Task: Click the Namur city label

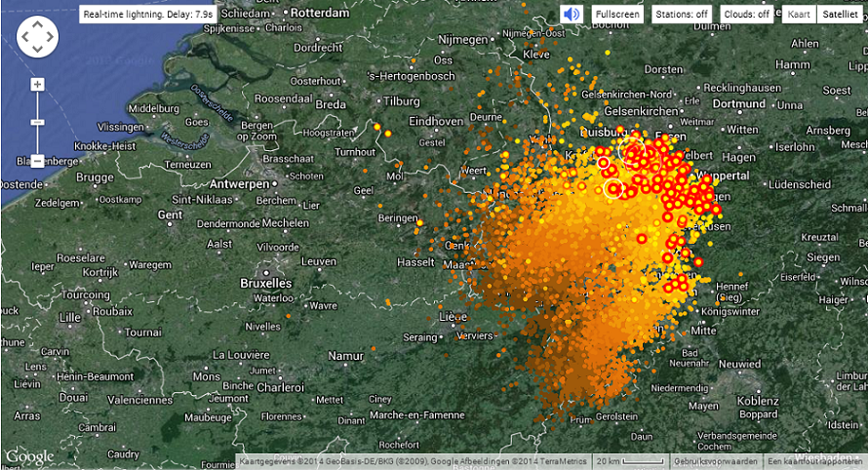Action: pyautogui.click(x=346, y=356)
